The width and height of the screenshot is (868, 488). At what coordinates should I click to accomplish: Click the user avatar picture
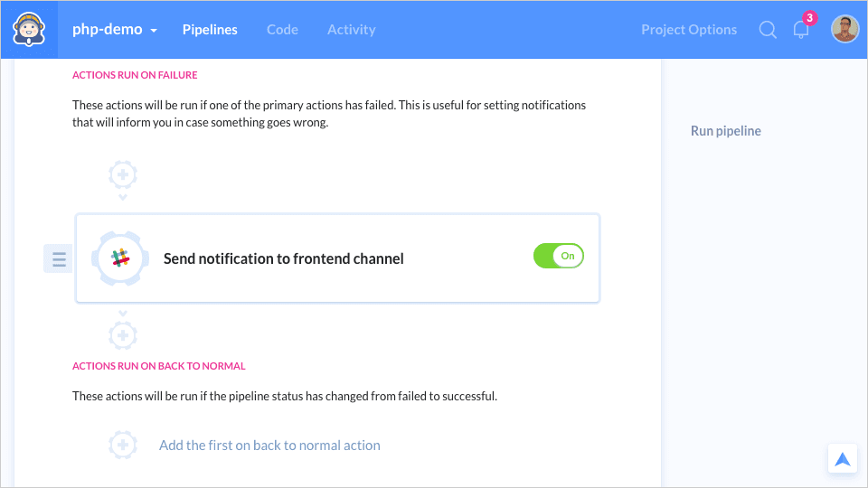coord(844,29)
